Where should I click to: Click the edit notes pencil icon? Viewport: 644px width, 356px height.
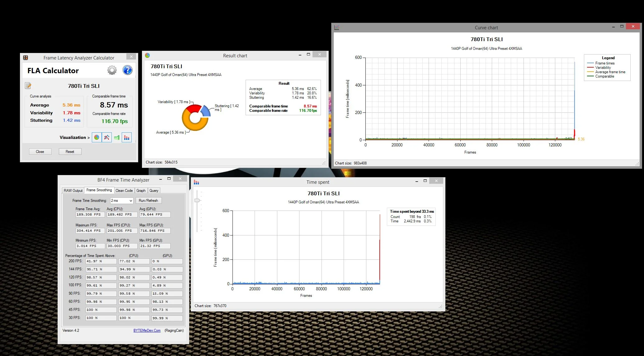(28, 86)
